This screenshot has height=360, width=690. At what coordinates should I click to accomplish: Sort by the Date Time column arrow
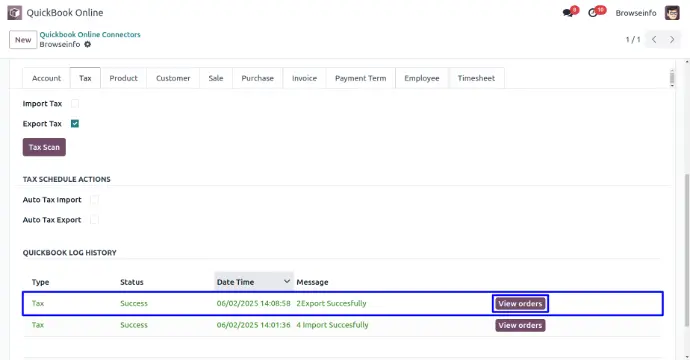(x=287, y=282)
